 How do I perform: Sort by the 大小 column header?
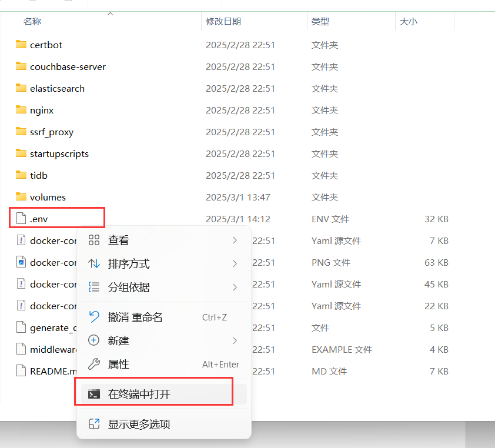(409, 22)
